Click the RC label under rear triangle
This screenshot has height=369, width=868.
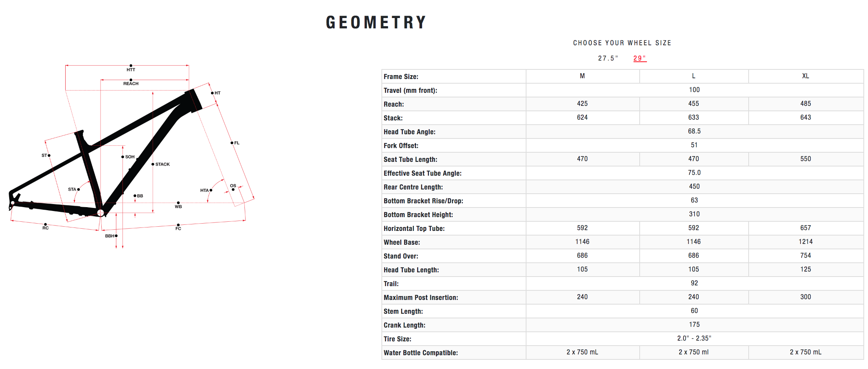point(46,228)
